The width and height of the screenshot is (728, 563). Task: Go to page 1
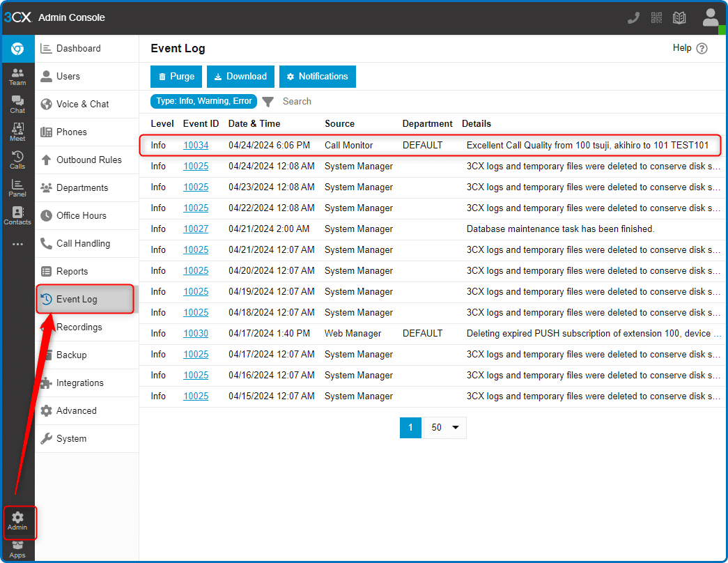(x=410, y=427)
